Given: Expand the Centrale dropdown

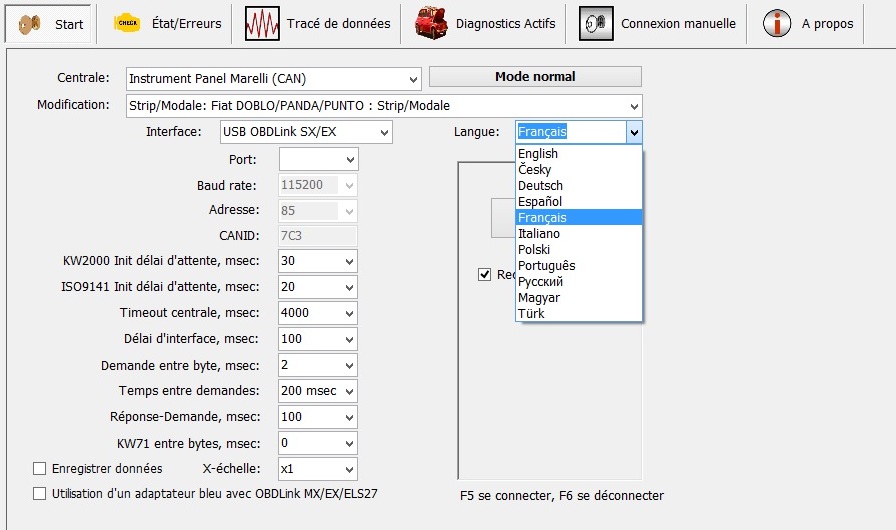Looking at the screenshot, I should [414, 79].
